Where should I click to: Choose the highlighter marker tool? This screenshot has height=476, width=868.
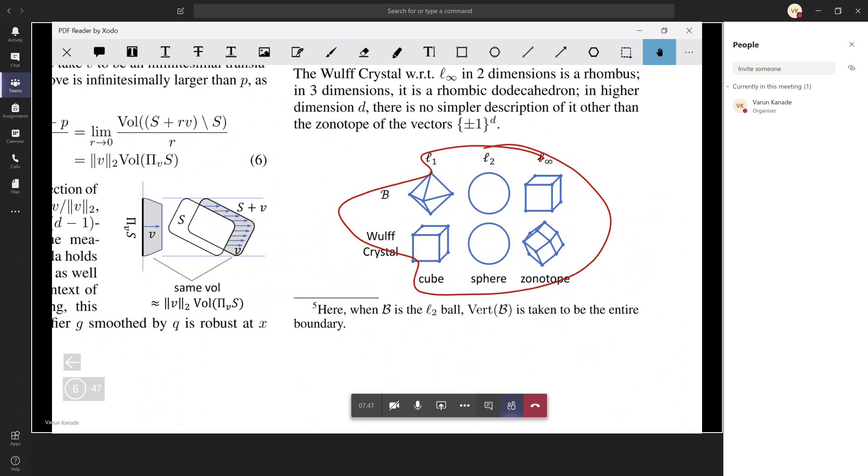coord(397,52)
